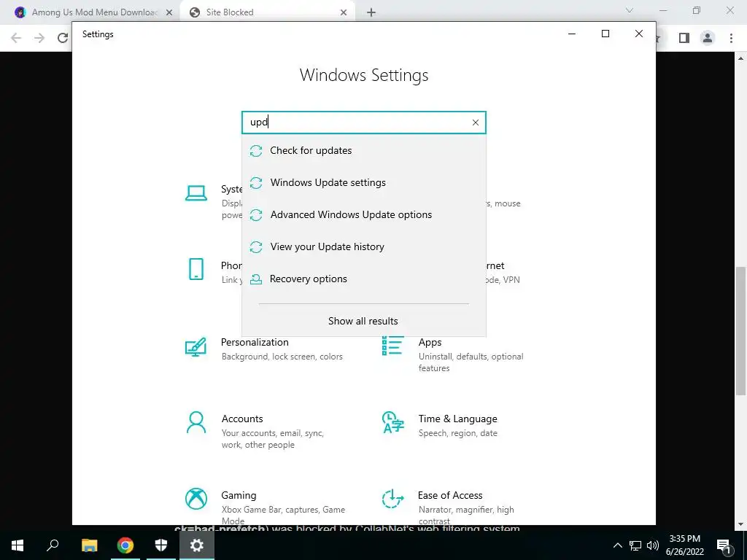Screen dimensions: 747x560
Task: Reload the Chrome page
Action: 63,38
